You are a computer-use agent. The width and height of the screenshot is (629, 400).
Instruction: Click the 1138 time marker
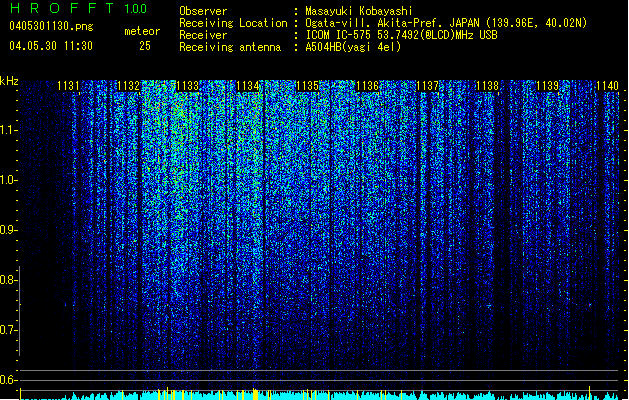coord(487,86)
